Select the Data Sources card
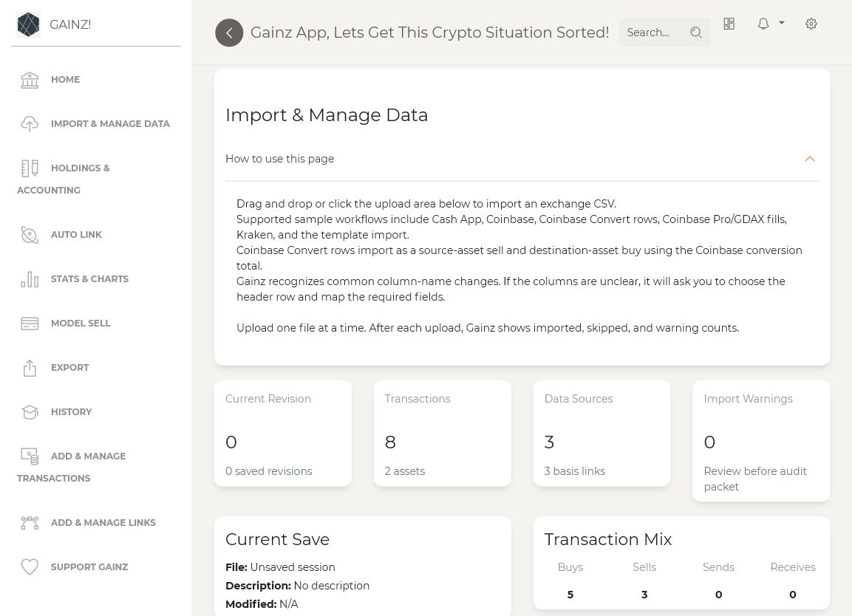Screen dimensions: 852x616 point(602,433)
